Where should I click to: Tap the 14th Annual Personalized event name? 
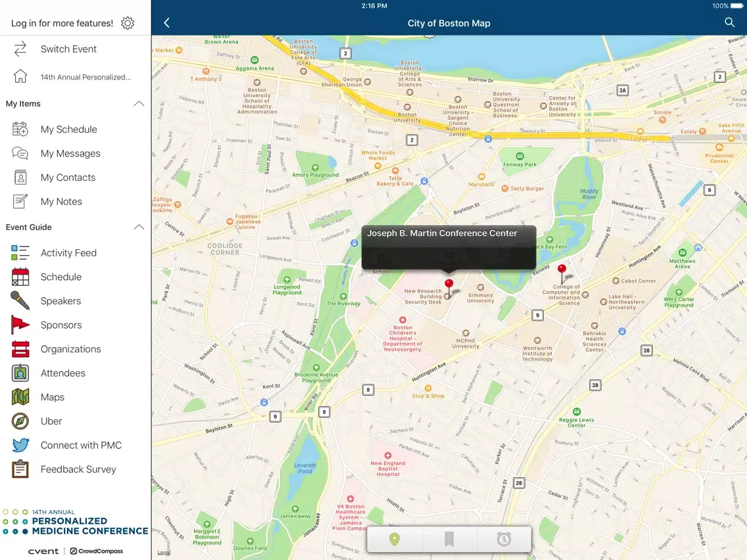[85, 77]
